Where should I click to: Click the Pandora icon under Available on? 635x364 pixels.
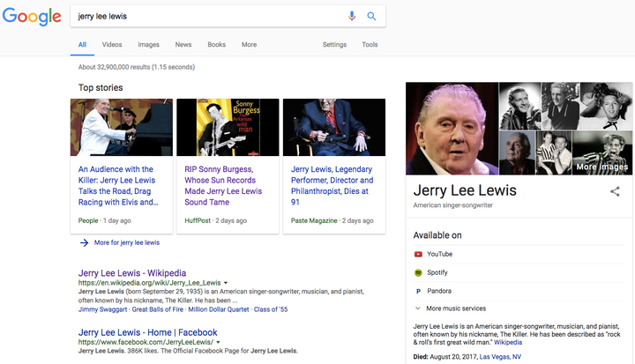[418, 291]
